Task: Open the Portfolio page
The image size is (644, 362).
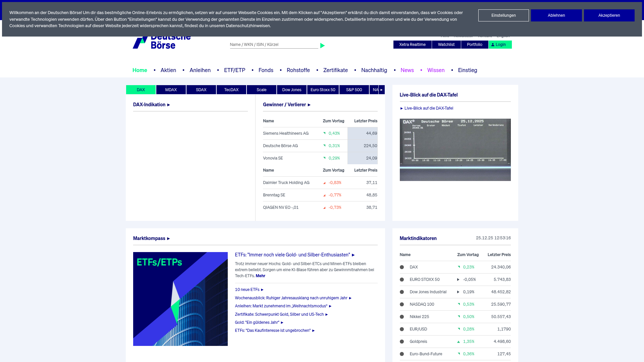Action: 475,45
